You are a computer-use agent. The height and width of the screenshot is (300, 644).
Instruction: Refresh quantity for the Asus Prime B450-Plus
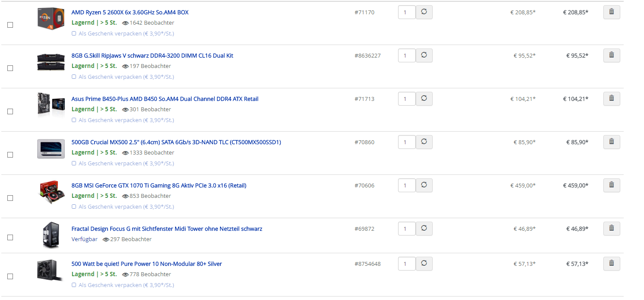tap(424, 99)
